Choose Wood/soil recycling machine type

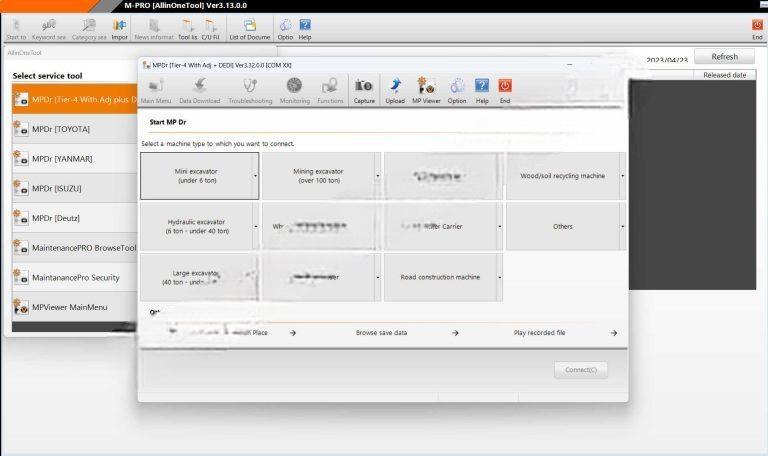tap(563, 176)
